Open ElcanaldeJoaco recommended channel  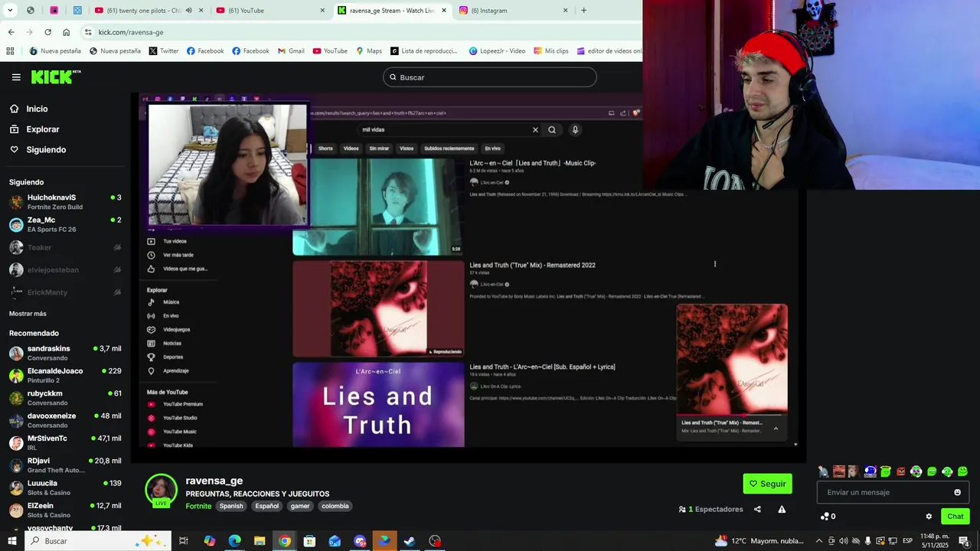click(65, 375)
